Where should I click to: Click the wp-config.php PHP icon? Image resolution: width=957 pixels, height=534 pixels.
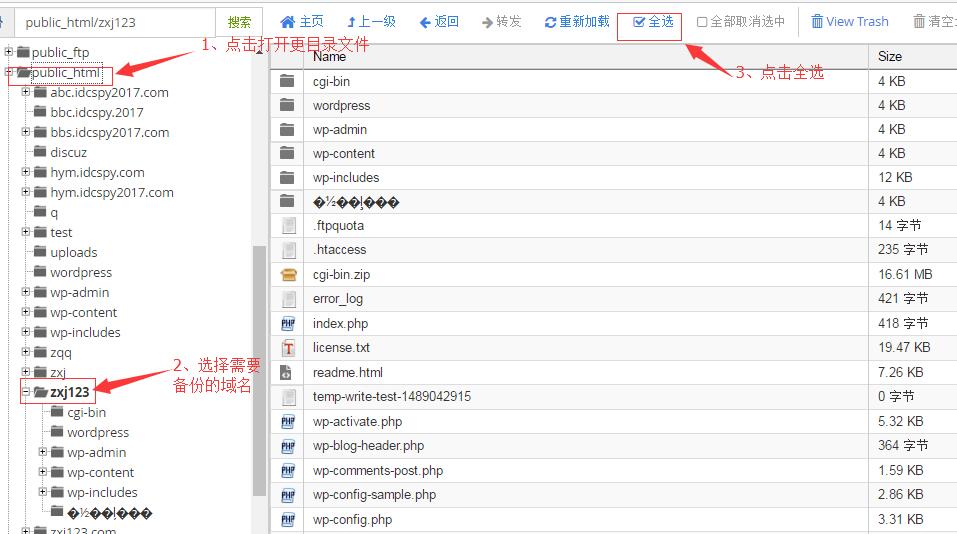(288, 519)
